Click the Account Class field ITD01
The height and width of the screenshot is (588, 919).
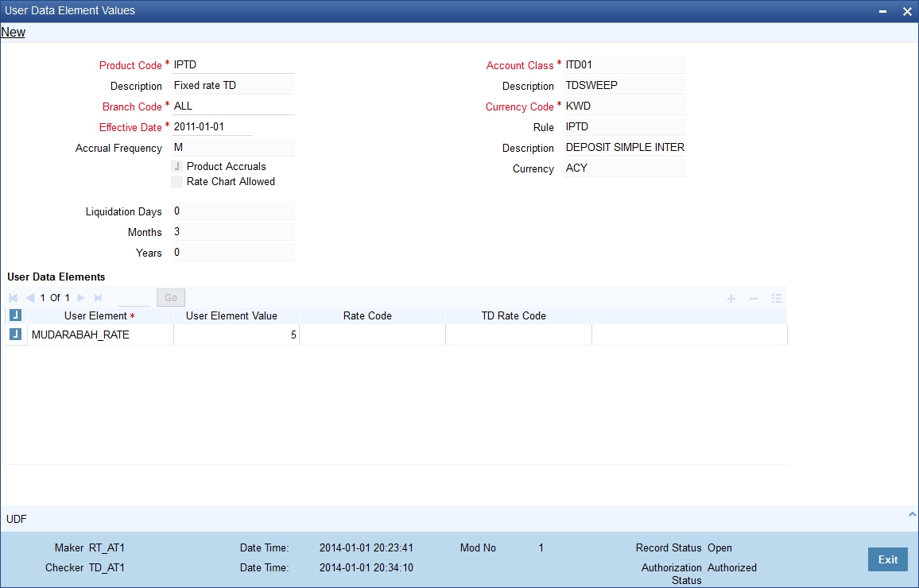tap(625, 65)
